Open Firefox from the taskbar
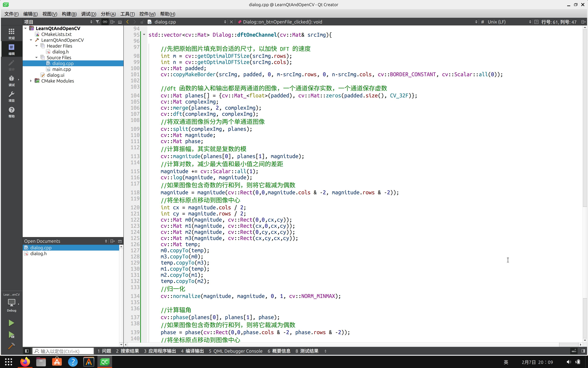 pos(25,362)
